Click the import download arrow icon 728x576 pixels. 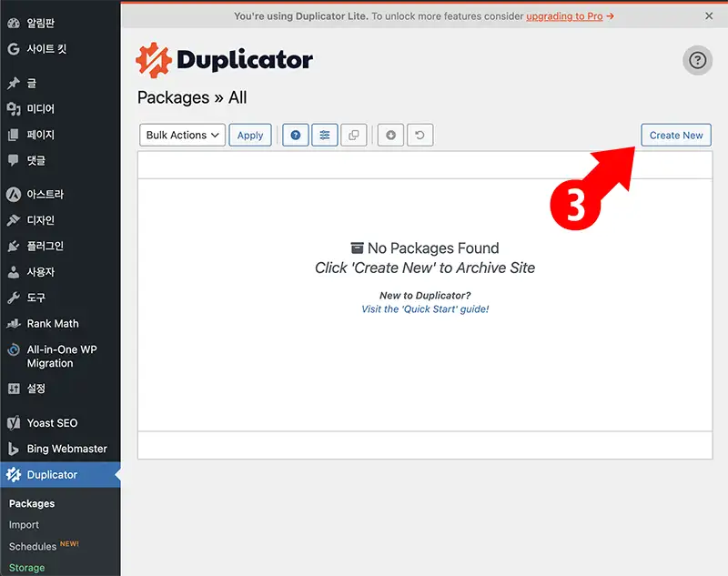pyautogui.click(x=390, y=135)
